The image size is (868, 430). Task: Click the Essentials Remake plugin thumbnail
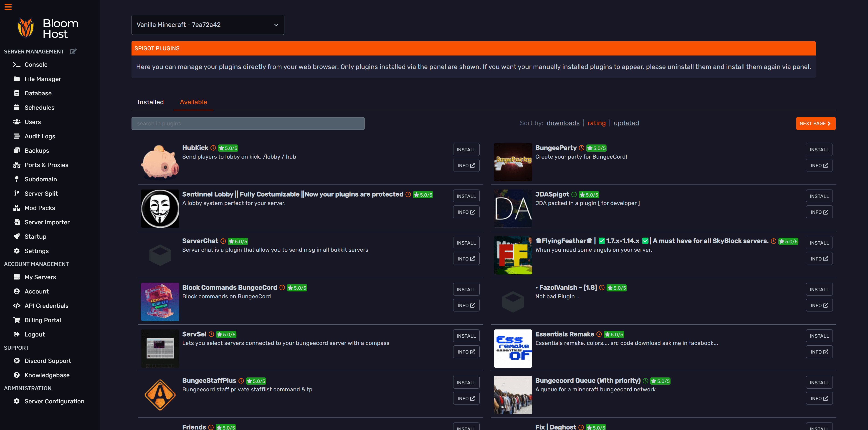(513, 349)
